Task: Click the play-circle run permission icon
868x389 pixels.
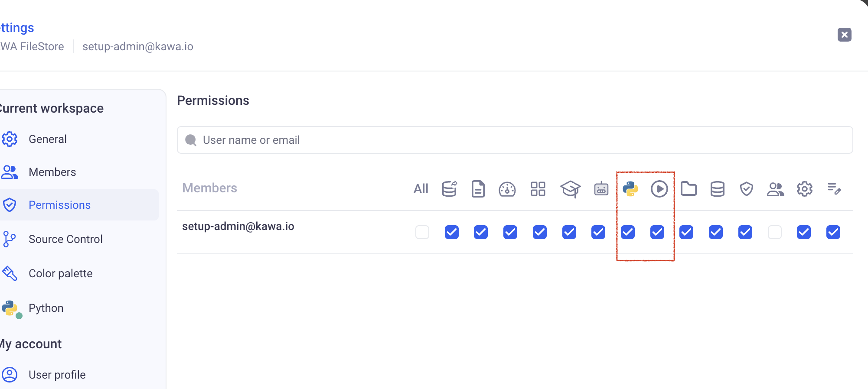Action: coord(659,189)
